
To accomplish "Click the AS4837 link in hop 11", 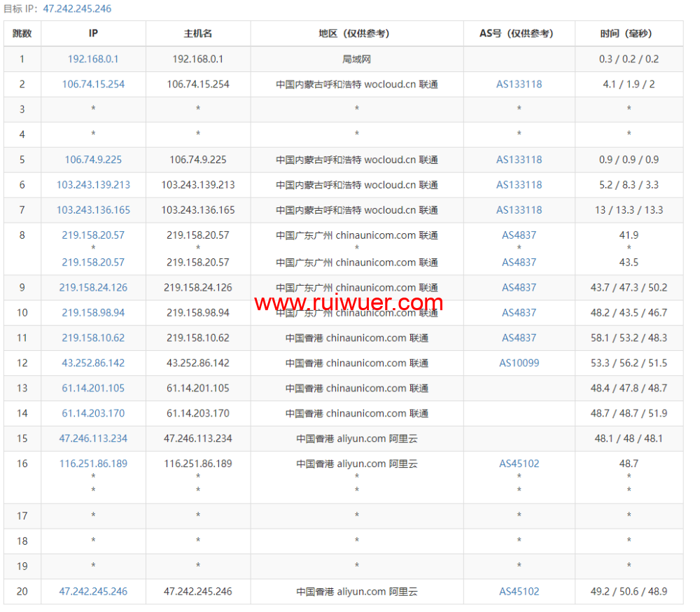I will (x=519, y=338).
